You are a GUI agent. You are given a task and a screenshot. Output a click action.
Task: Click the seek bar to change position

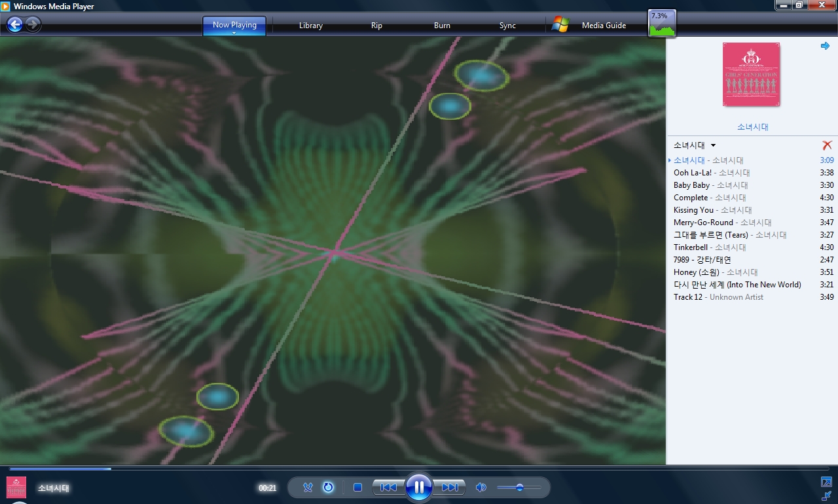(x=419, y=469)
